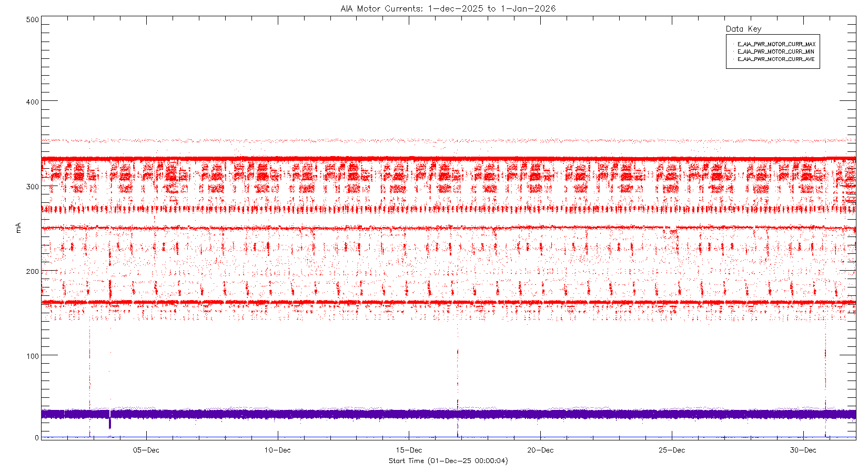Click the E_AIA_PWR_MOTOR_CURR_MIN legend entry
Image resolution: width=868 pixels, height=473 pixels.
point(775,52)
